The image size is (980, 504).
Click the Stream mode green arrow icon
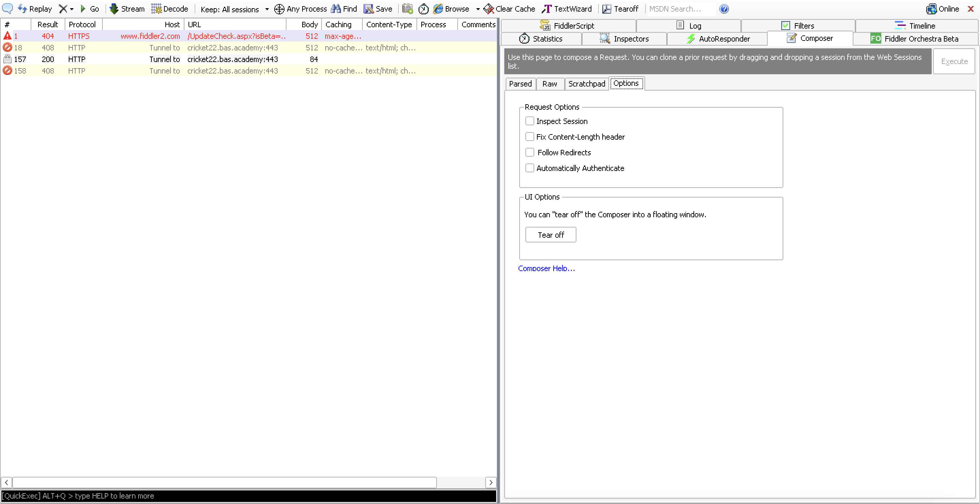pyautogui.click(x=114, y=9)
